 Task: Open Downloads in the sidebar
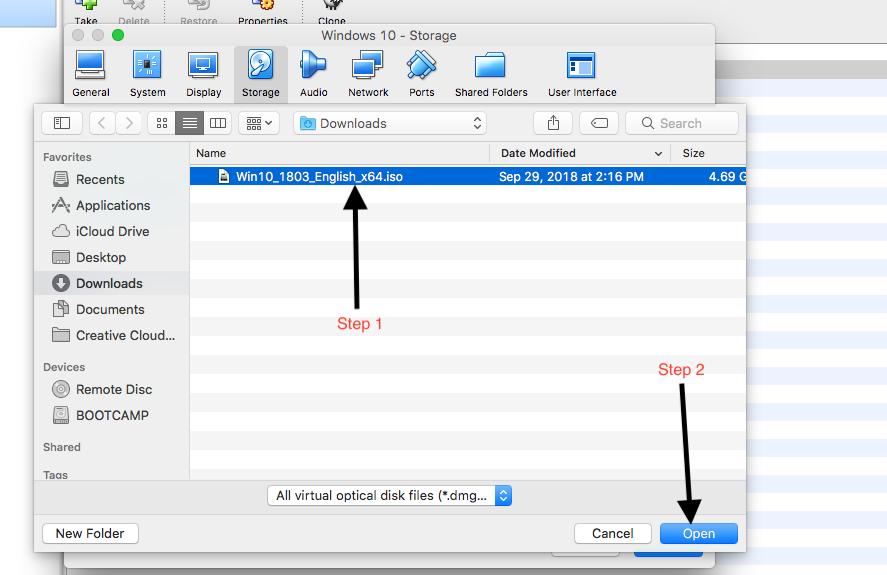point(111,283)
